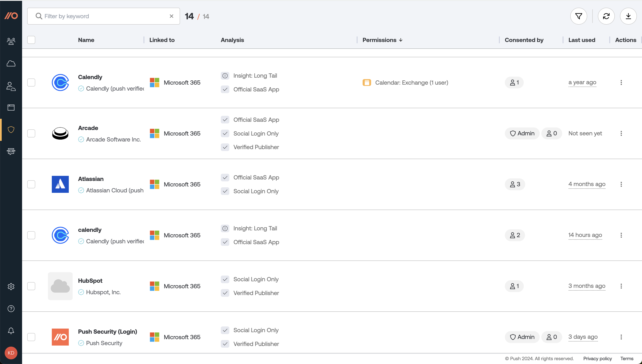The width and height of the screenshot is (642, 364).
Task: Check the Push Security (Login) row checkbox
Action: click(x=31, y=337)
